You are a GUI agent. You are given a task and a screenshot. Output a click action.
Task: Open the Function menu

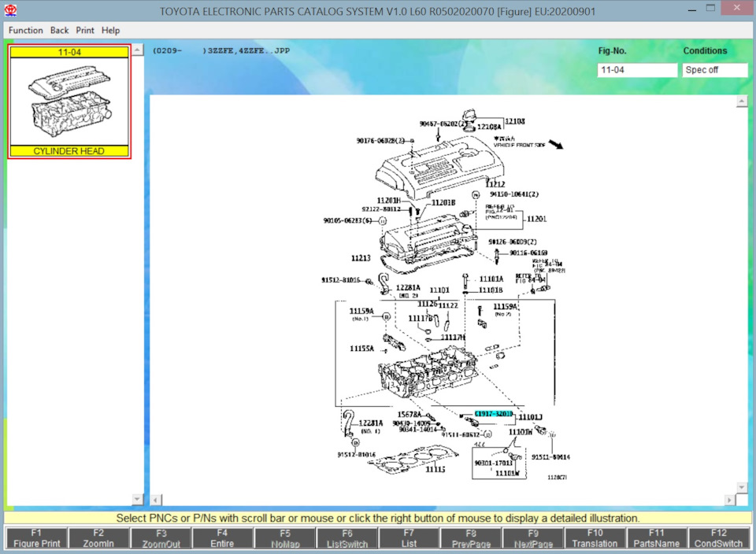point(25,30)
